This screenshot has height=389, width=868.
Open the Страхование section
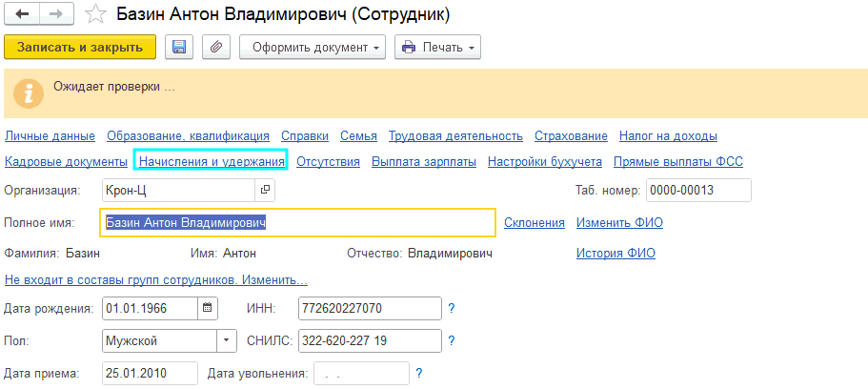pos(572,135)
